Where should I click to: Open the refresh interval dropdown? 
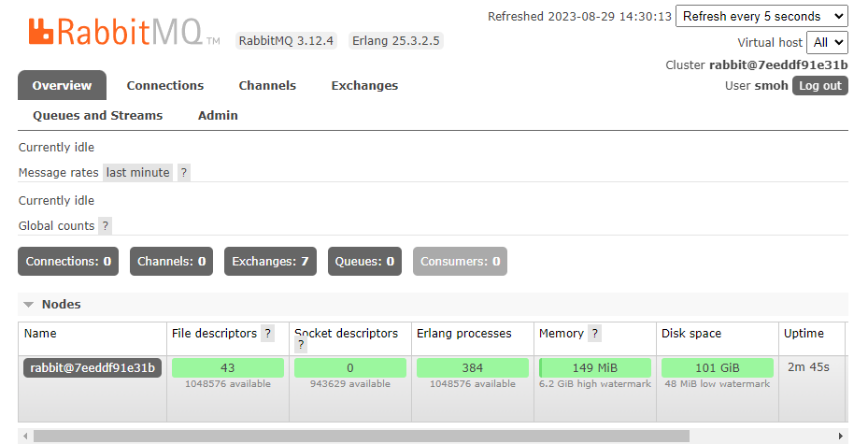(761, 17)
